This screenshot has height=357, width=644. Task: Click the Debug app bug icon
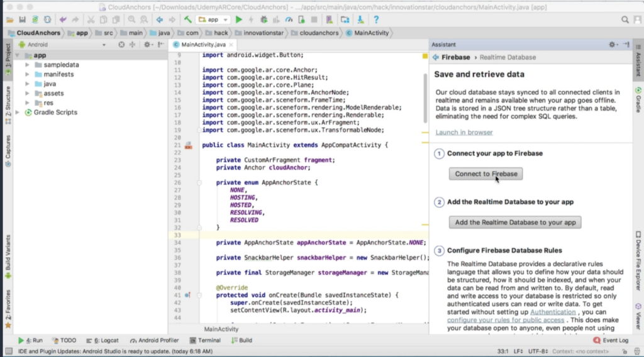pyautogui.click(x=264, y=20)
